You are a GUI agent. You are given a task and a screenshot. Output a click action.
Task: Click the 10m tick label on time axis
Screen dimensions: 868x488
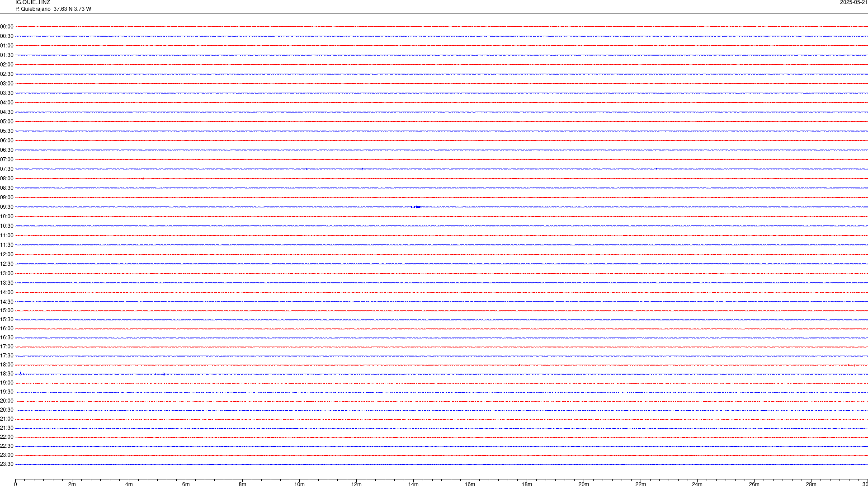coord(299,484)
